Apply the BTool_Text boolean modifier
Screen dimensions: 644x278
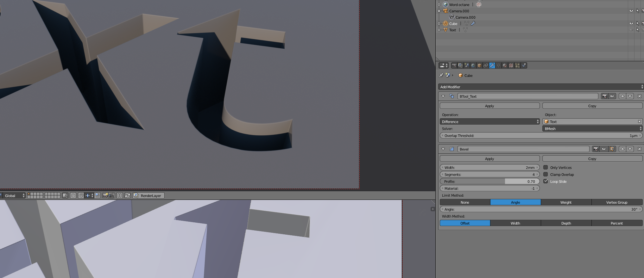(489, 106)
